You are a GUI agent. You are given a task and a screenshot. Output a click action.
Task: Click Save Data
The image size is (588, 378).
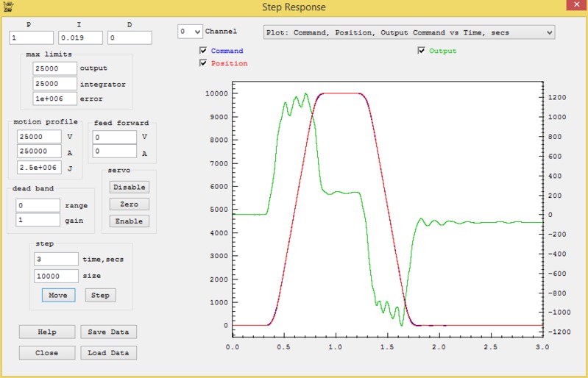108,332
